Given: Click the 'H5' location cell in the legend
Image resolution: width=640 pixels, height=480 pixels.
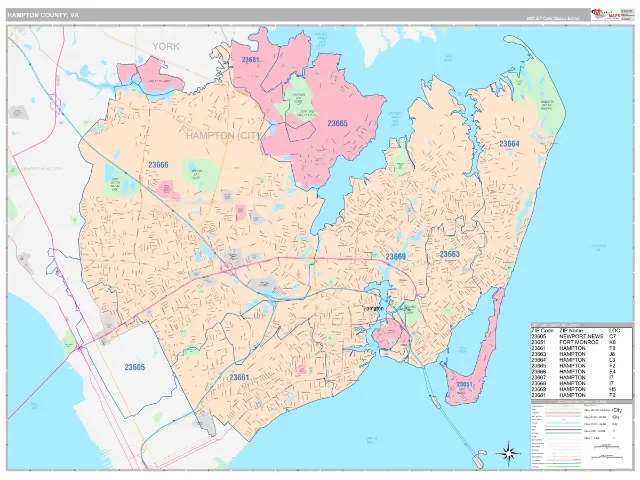Looking at the screenshot, I should coord(613,389).
